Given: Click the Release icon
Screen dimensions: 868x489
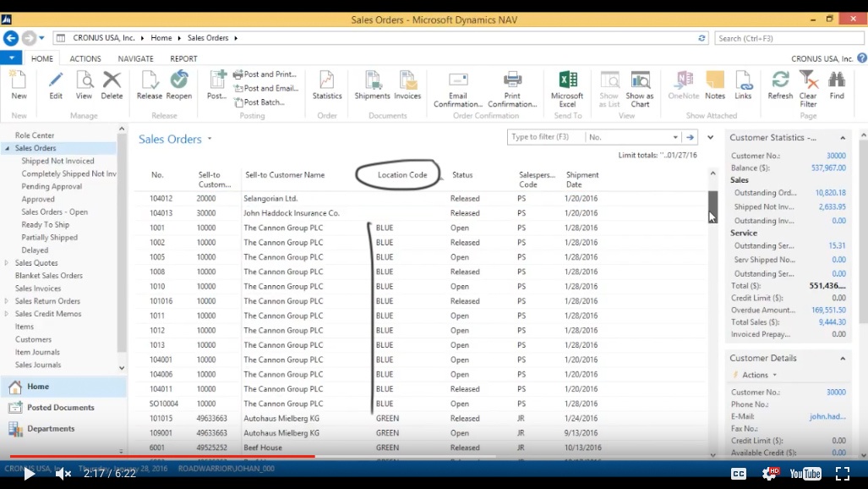Looking at the screenshot, I should [150, 80].
